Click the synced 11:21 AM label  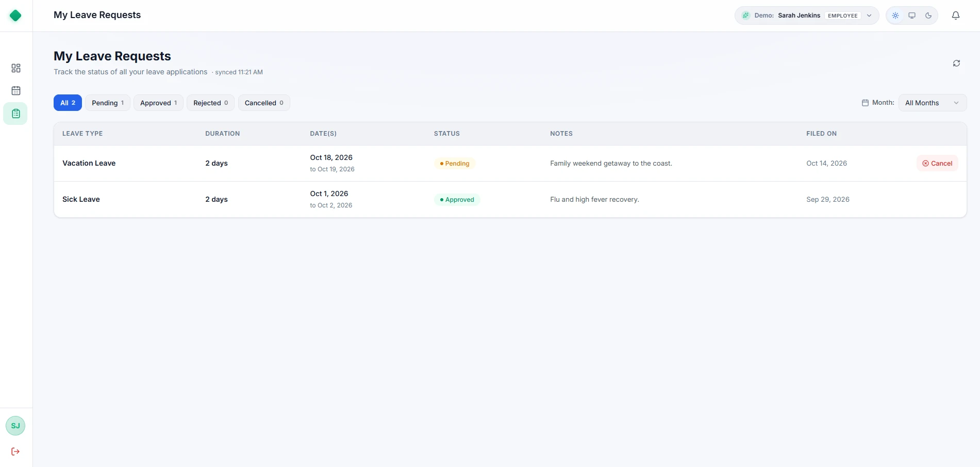(239, 72)
